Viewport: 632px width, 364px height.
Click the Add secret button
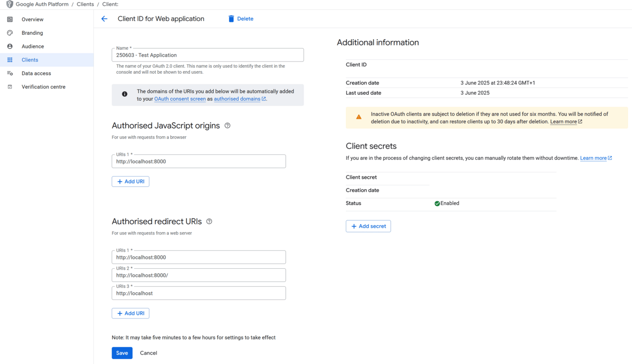click(368, 226)
